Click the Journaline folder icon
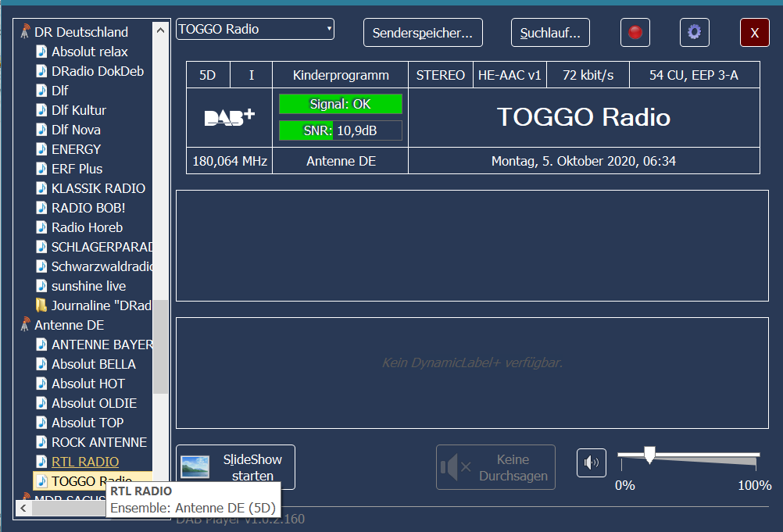The width and height of the screenshot is (783, 532). [41, 305]
